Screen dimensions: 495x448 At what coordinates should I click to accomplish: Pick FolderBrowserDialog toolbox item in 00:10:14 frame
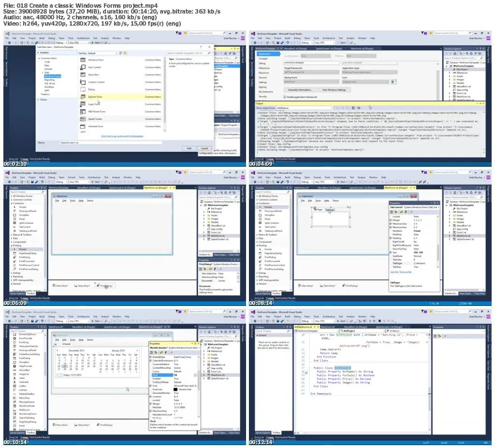click(x=29, y=354)
